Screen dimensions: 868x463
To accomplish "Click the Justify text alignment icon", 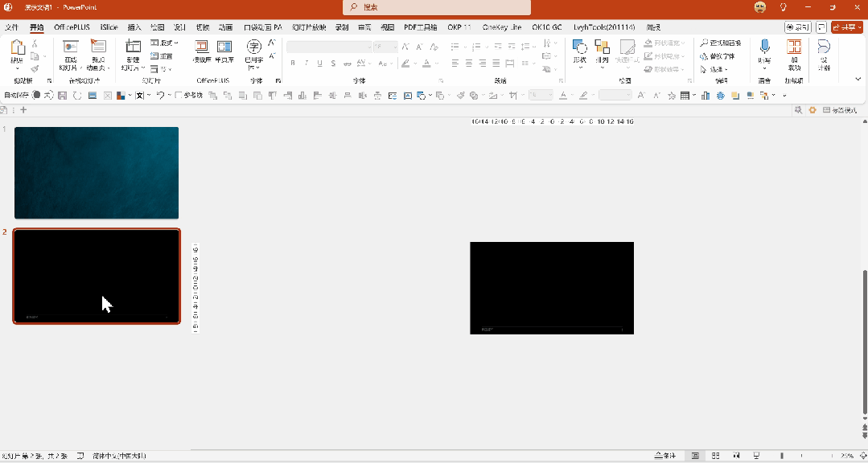I will pos(496,64).
